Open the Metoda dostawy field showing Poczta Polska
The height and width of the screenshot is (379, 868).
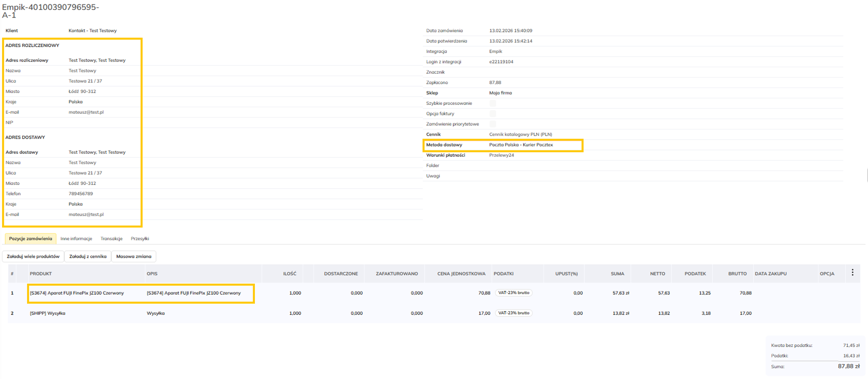coord(520,145)
